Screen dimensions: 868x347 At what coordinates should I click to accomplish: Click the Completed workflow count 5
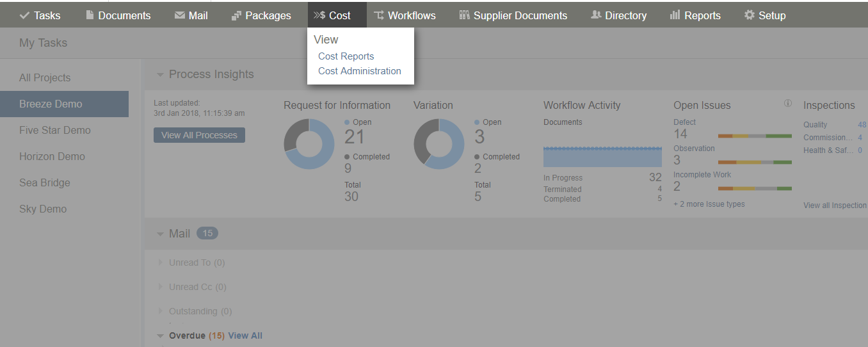(659, 198)
